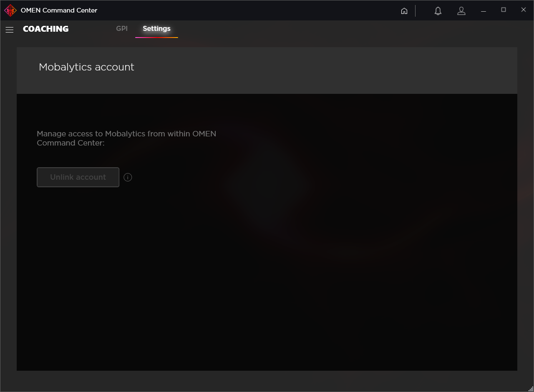Close the OMEN Command Center window

pyautogui.click(x=524, y=10)
